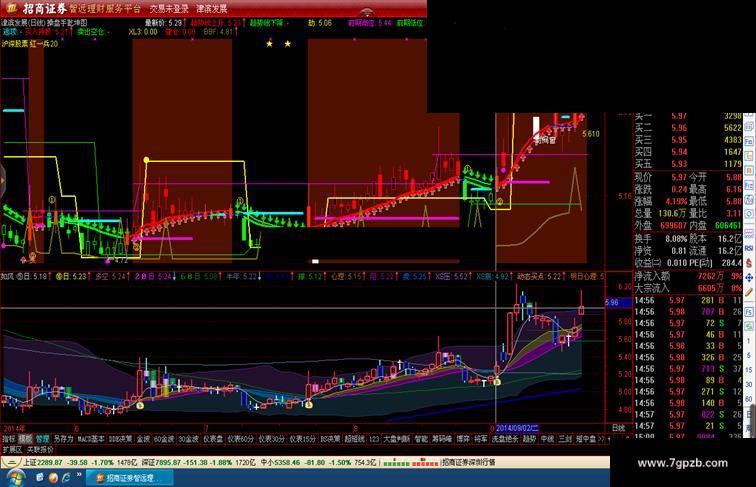Open the Windows Start menu
The height and width of the screenshot is (487, 756).
(14, 478)
